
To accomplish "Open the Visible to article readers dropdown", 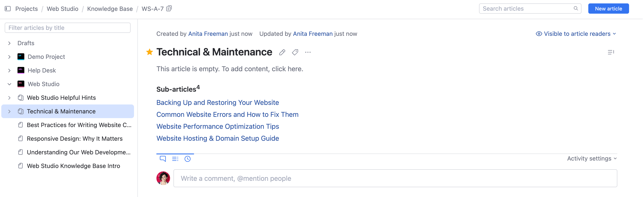I will pos(576,34).
